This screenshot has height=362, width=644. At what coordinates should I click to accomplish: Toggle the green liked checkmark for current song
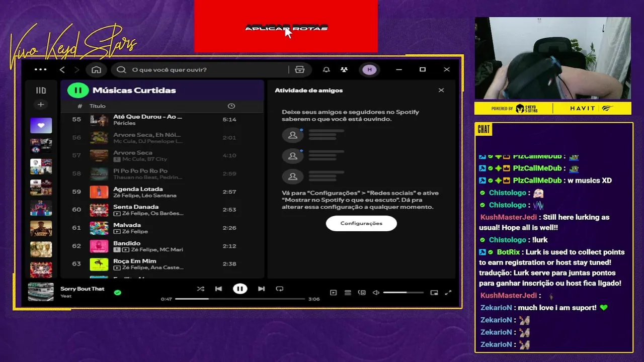point(117,292)
